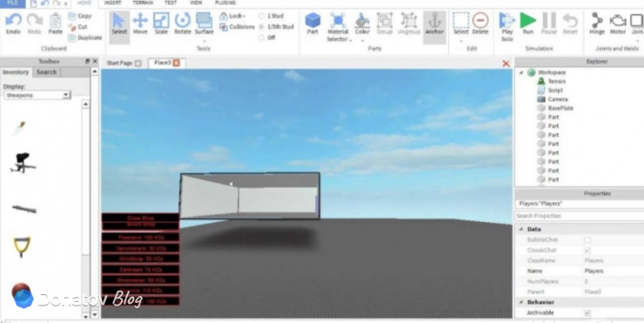Collapse the Behavior properties section
Image resolution: width=644 pixels, height=323 pixels.
[x=521, y=302]
